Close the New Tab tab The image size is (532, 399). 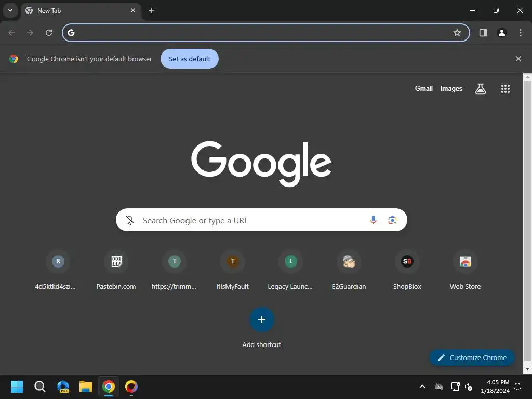coord(133,10)
